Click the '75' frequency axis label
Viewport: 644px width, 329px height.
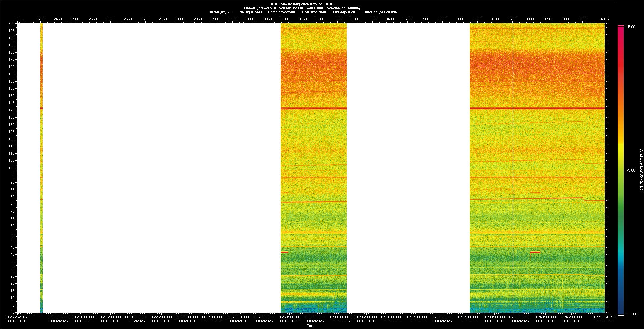tap(12, 204)
